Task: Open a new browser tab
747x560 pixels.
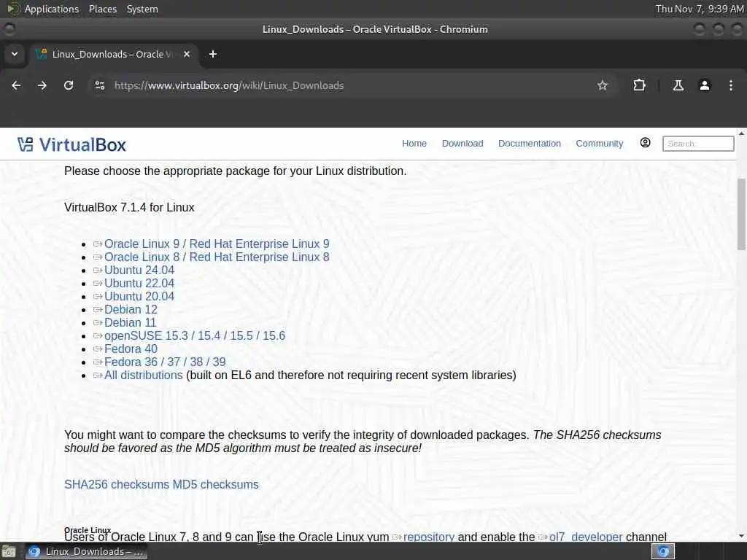Action: (213, 54)
